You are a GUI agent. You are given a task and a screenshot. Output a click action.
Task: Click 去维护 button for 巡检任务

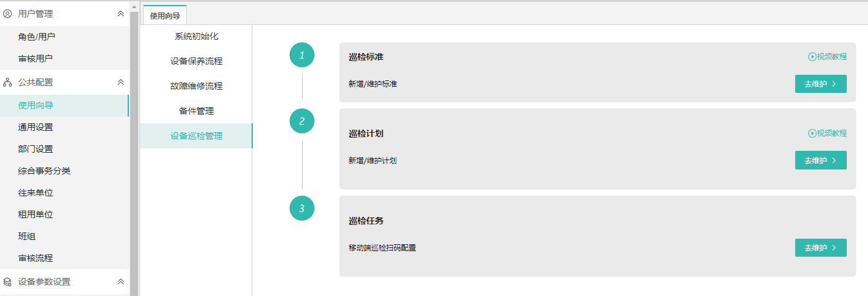pyautogui.click(x=821, y=247)
